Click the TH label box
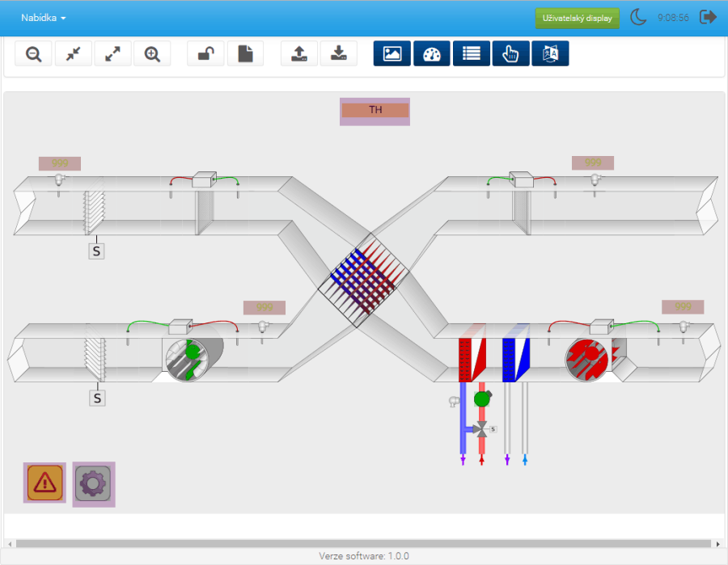The width and height of the screenshot is (728, 565). [375, 111]
